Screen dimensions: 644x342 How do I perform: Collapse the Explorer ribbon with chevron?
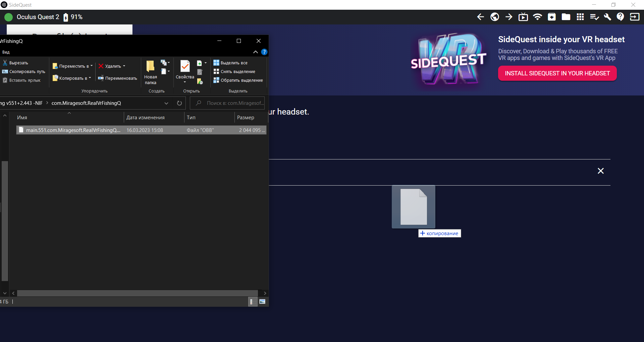(x=256, y=52)
